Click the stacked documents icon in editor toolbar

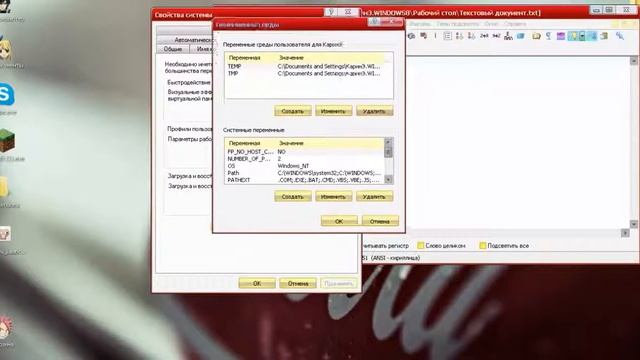click(604, 36)
